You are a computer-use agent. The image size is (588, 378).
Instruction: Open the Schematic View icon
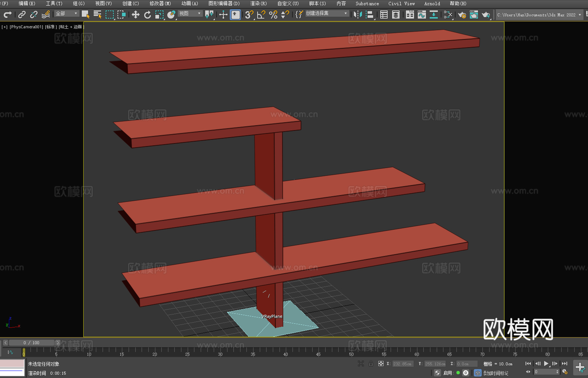[x=434, y=14]
